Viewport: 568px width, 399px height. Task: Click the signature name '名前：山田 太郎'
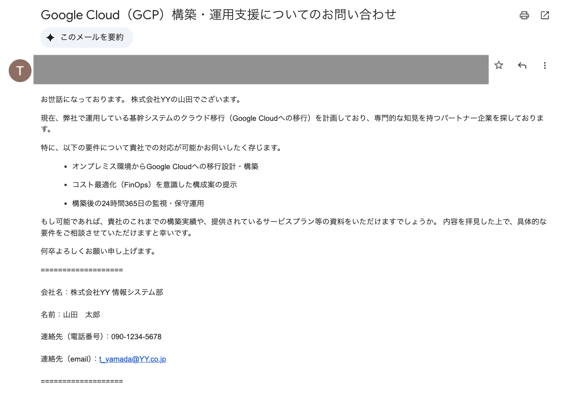[70, 315]
